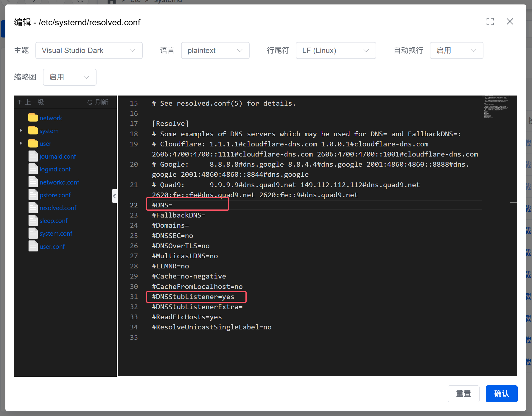Expand the user folder arrow
The width and height of the screenshot is (532, 416).
tap(21, 143)
